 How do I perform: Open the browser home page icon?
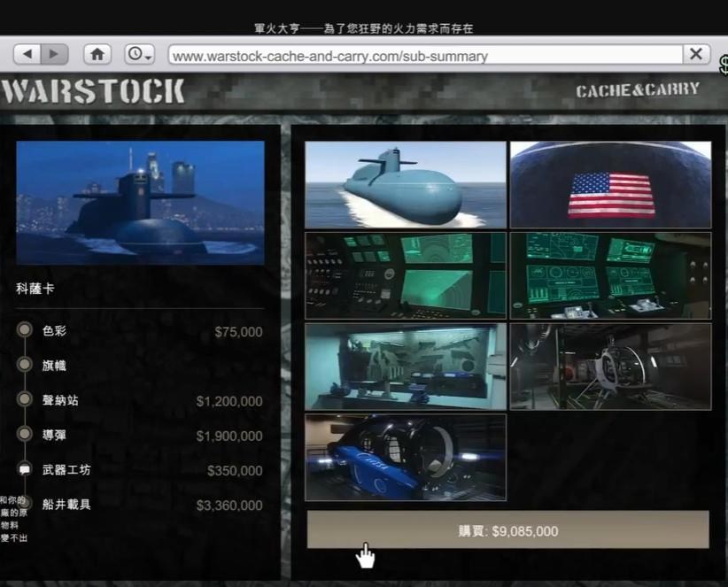tap(97, 54)
